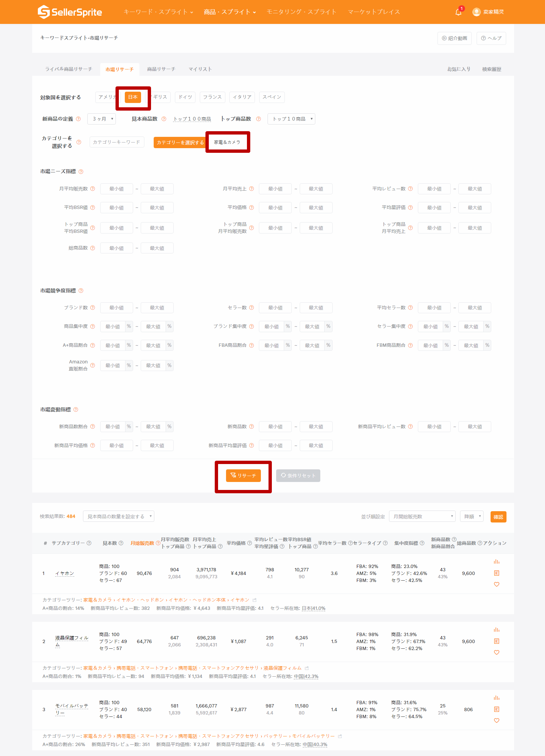Open the イヤホン subcategory link
The height and width of the screenshot is (756, 545).
65,573
